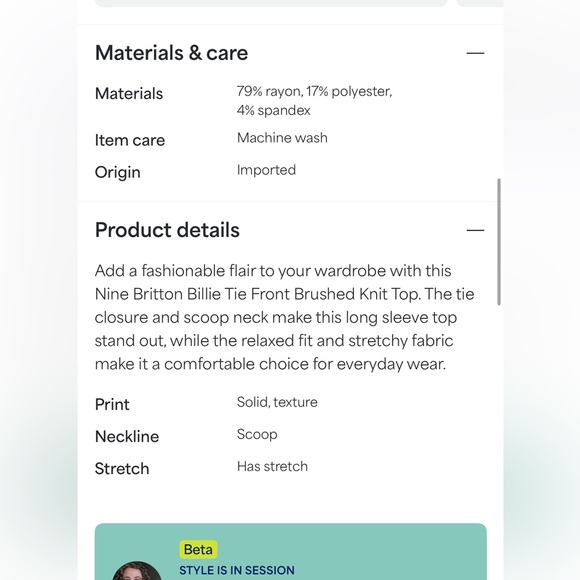Click the Item care label
The width and height of the screenshot is (580, 580).
pos(130,140)
